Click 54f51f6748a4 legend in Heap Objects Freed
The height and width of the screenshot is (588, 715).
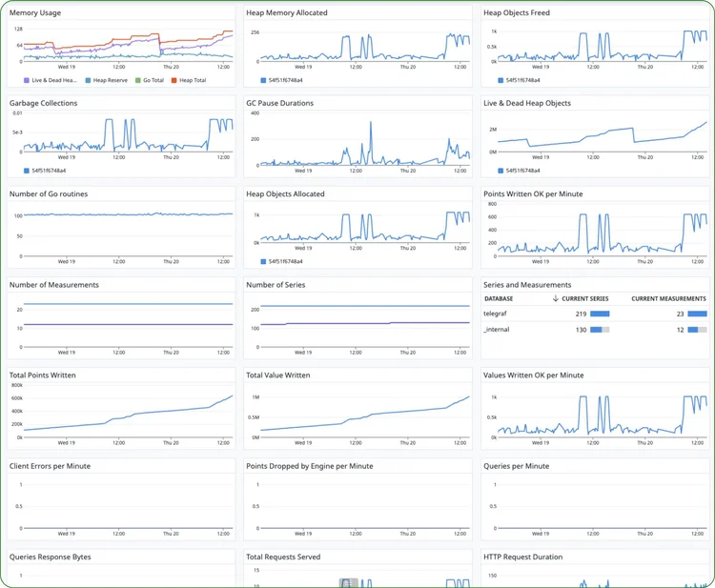[x=522, y=80]
